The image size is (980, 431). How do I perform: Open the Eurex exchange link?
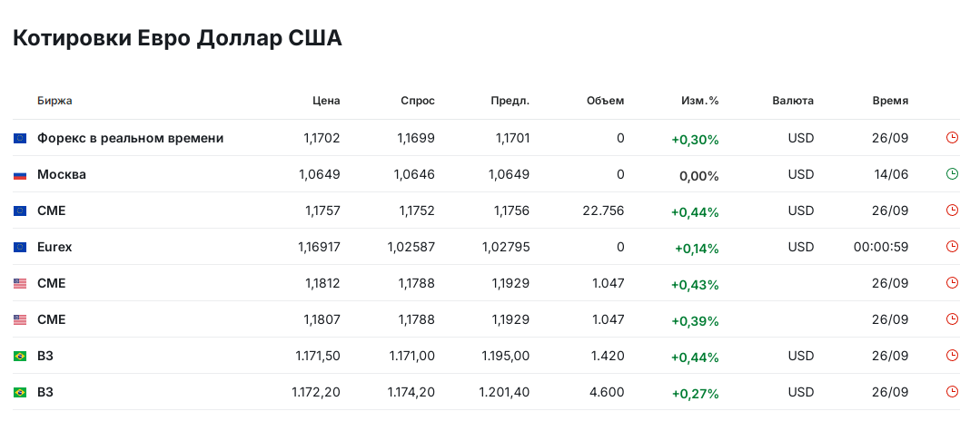click(54, 247)
